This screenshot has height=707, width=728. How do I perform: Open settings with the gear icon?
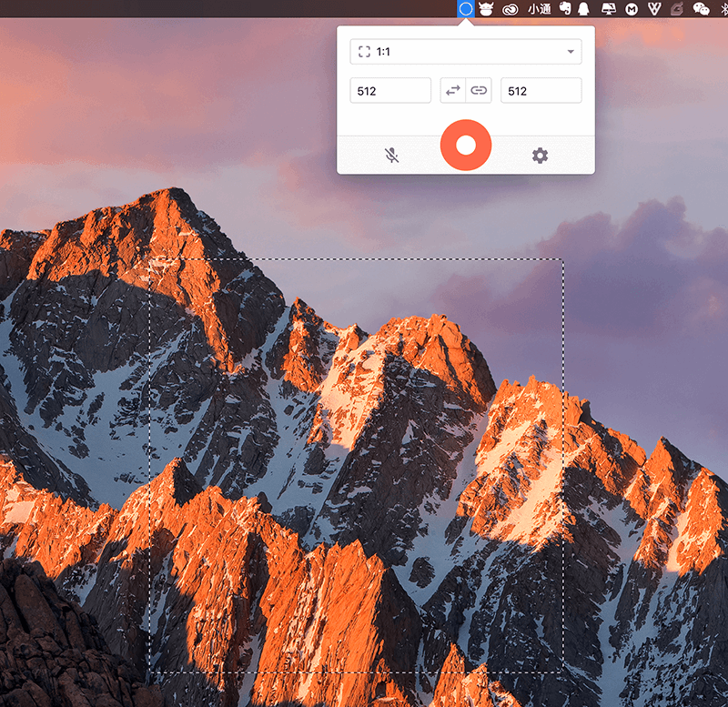540,156
